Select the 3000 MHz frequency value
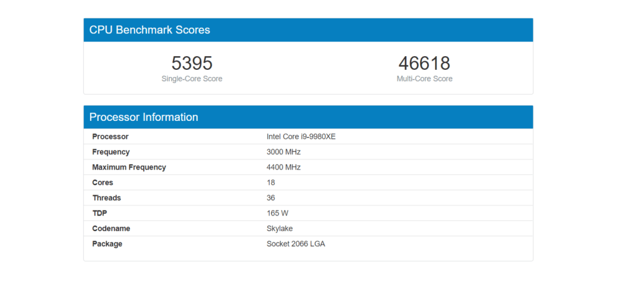The height and width of the screenshot is (286, 644). click(x=284, y=152)
